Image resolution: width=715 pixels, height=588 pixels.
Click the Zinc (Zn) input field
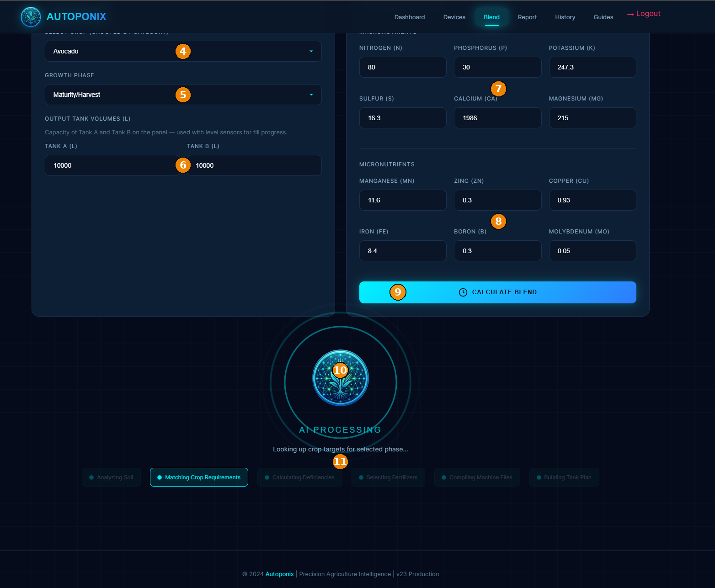tap(497, 200)
